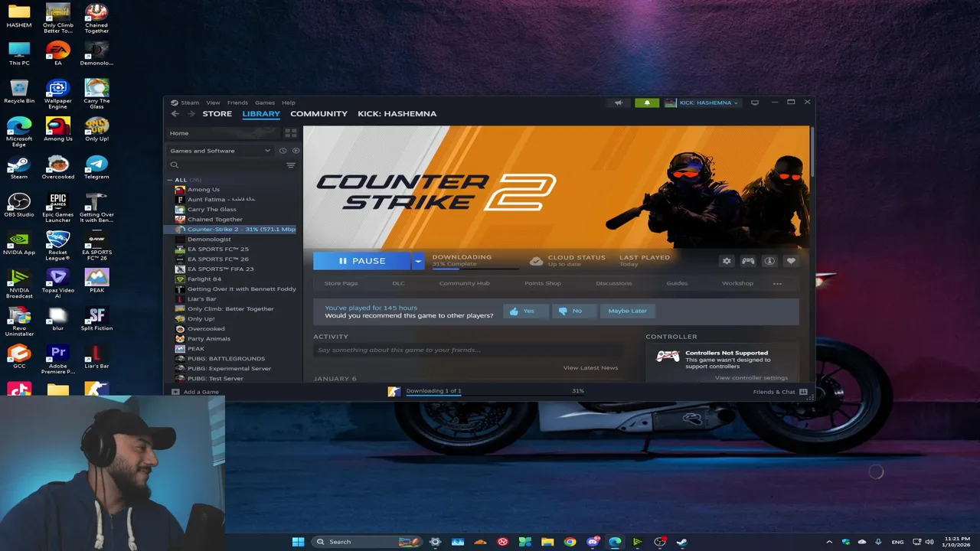The width and height of the screenshot is (980, 551).
Task: Open the Telegram desktop icon
Action: pyautogui.click(x=96, y=168)
